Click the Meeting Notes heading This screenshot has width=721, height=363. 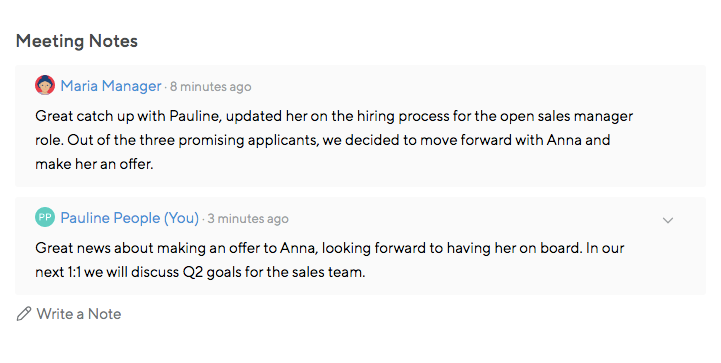77,41
